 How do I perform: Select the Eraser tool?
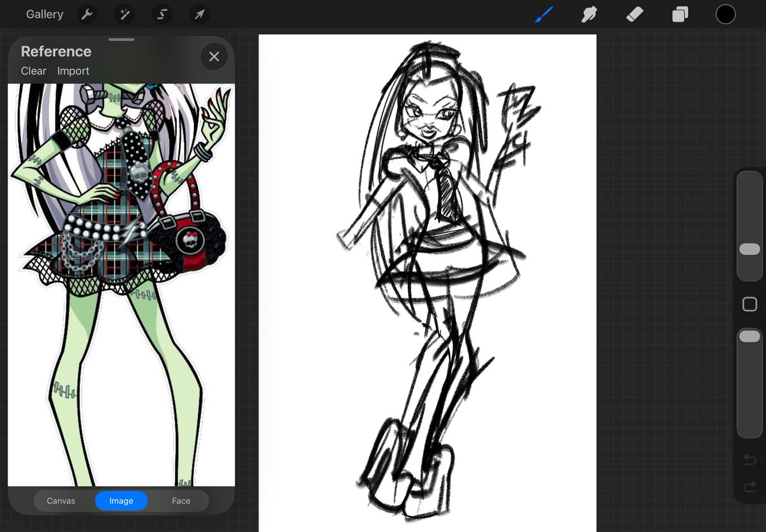635,14
